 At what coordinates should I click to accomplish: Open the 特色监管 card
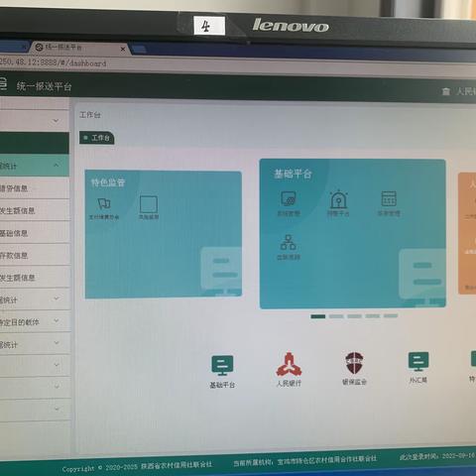tap(164, 234)
